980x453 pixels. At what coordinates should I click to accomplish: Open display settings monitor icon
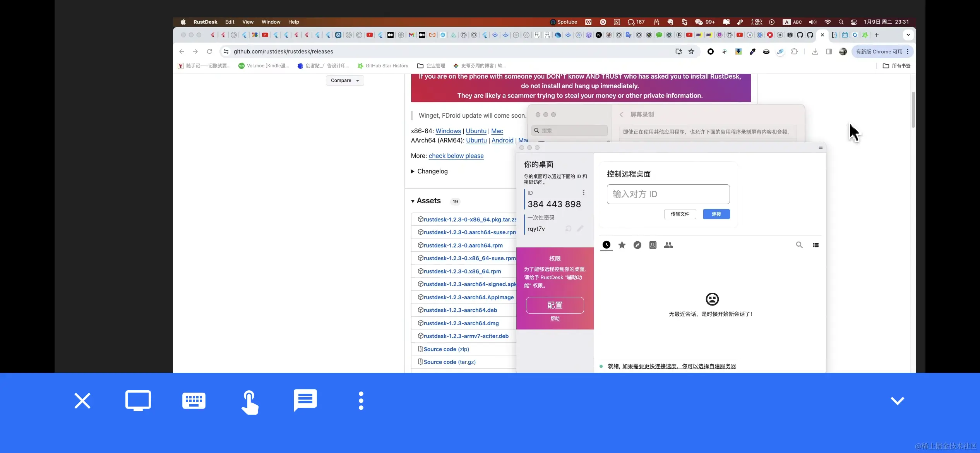click(138, 401)
